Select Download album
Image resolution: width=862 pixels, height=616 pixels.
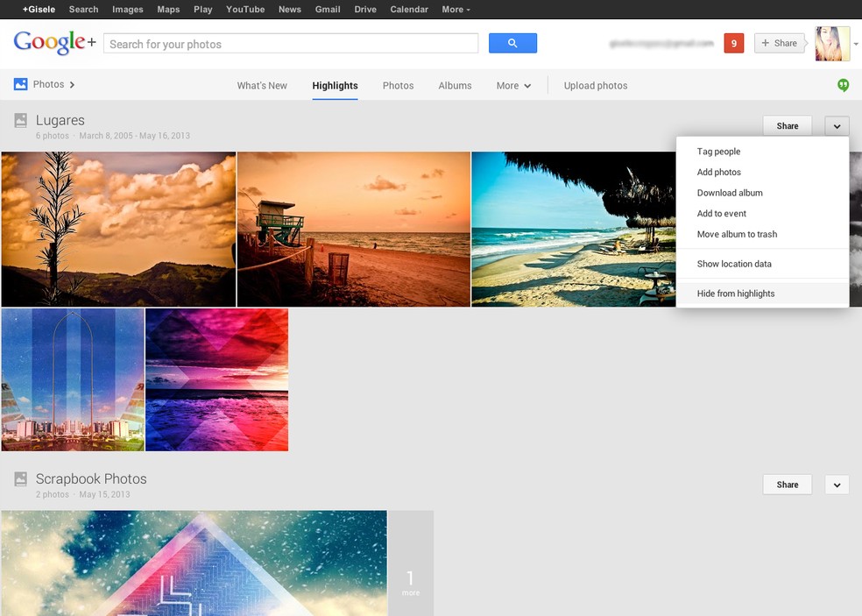pos(762,193)
